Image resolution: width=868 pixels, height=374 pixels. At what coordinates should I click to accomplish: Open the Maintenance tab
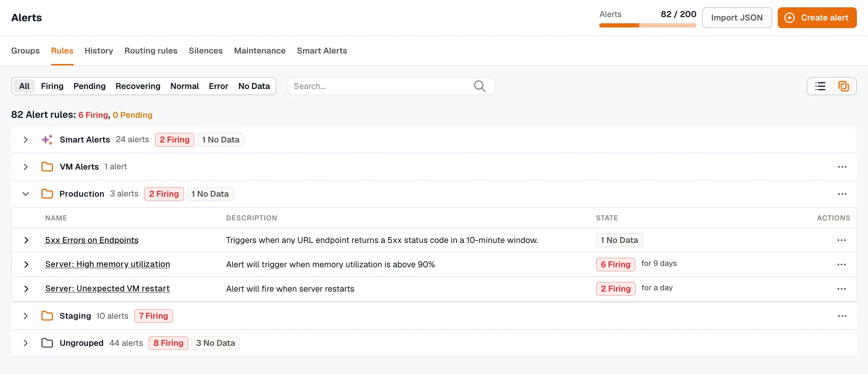pyautogui.click(x=260, y=51)
